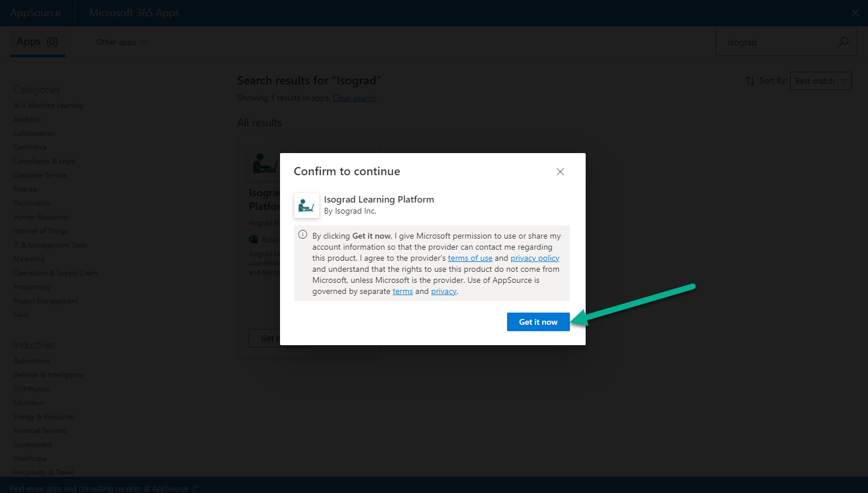Screen dimensions: 868x493
Task: Click the Isograd Inc. provider name in dialog
Action: pos(356,211)
